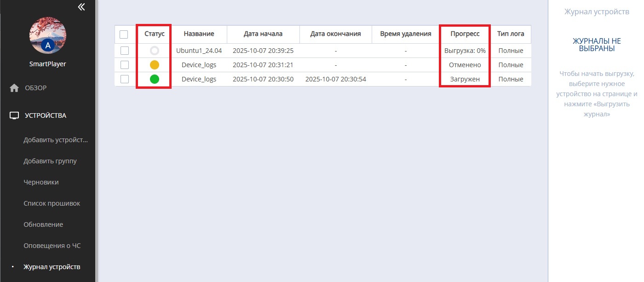This screenshot has width=644, height=282.
Task: Select checkbox for the cancelled Device_logs row
Action: [125, 65]
